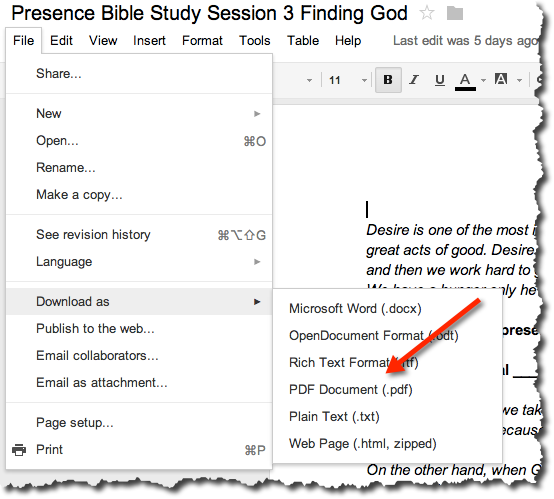Open Page setup...
The height and width of the screenshot is (499, 554).
pyautogui.click(x=139, y=423)
